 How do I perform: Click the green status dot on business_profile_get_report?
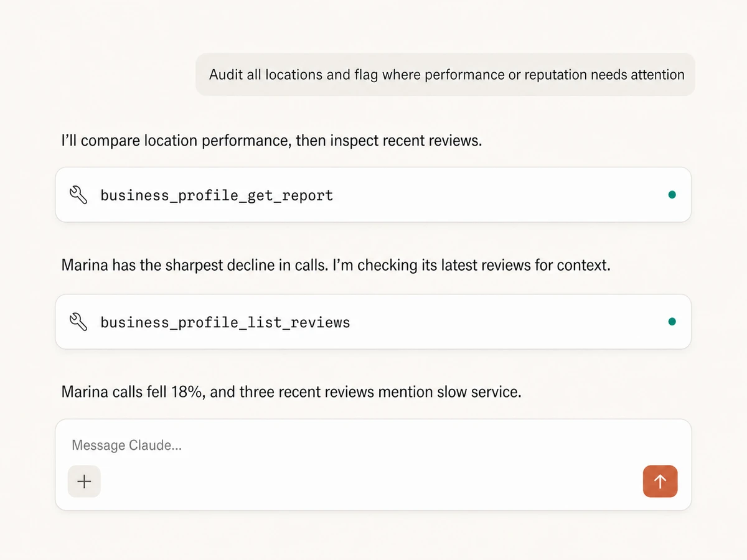pos(672,195)
